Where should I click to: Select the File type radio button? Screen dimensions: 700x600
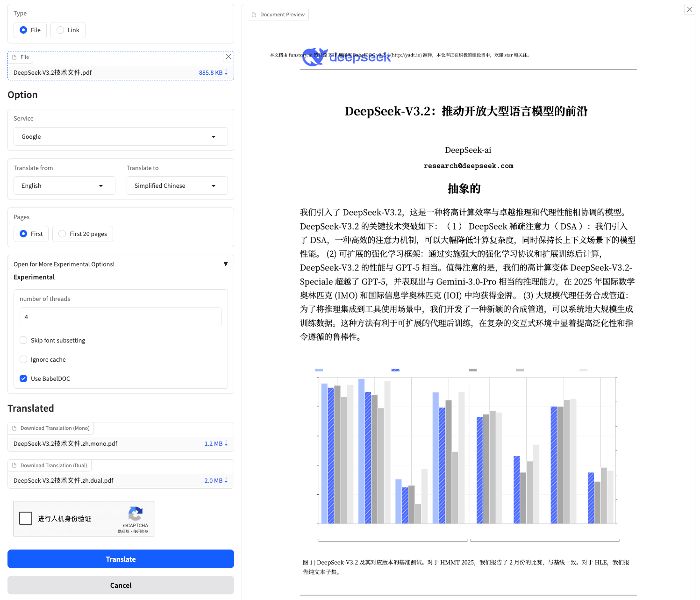(23, 30)
